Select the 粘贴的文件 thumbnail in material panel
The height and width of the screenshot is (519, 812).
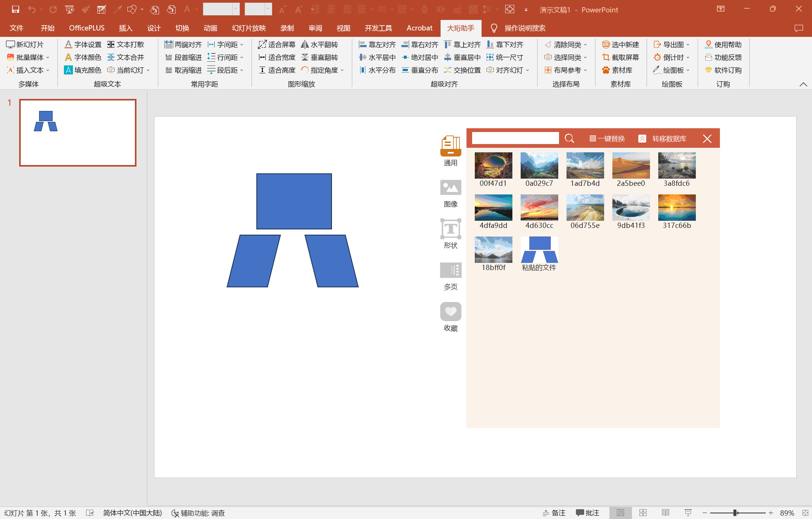pyautogui.click(x=539, y=250)
